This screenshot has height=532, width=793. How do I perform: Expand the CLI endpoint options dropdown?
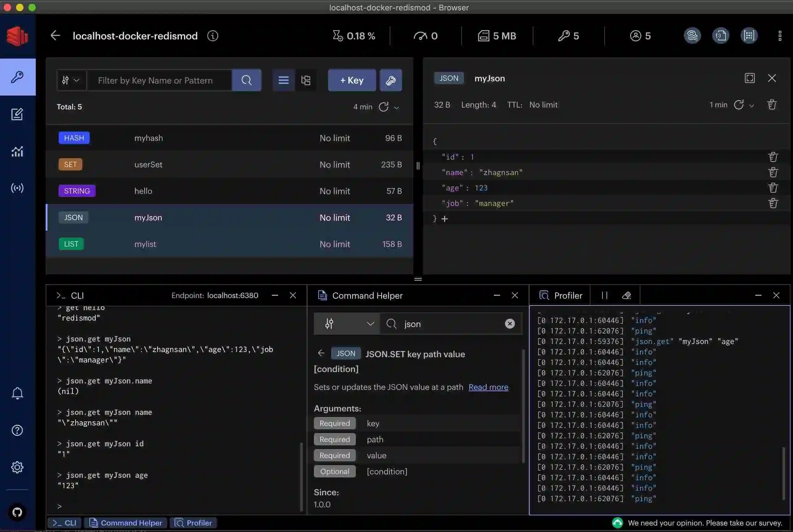232,295
